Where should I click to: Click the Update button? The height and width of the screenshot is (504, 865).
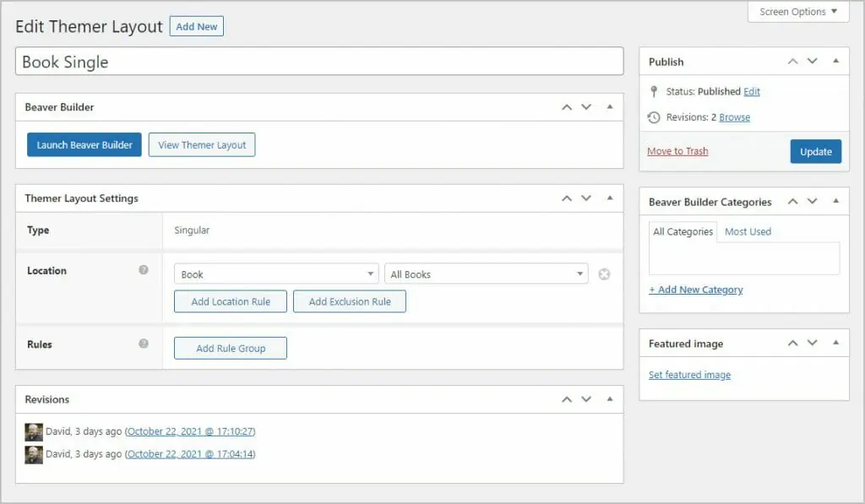tap(816, 152)
